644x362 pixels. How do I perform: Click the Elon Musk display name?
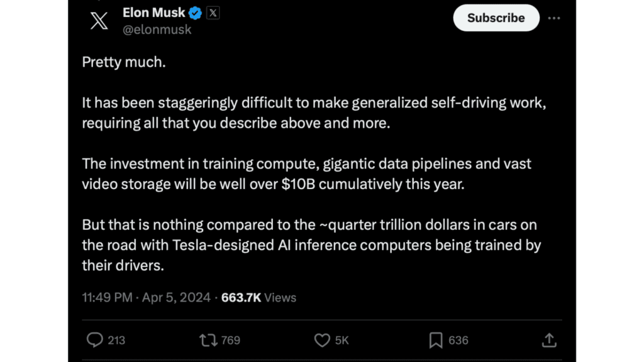click(154, 13)
